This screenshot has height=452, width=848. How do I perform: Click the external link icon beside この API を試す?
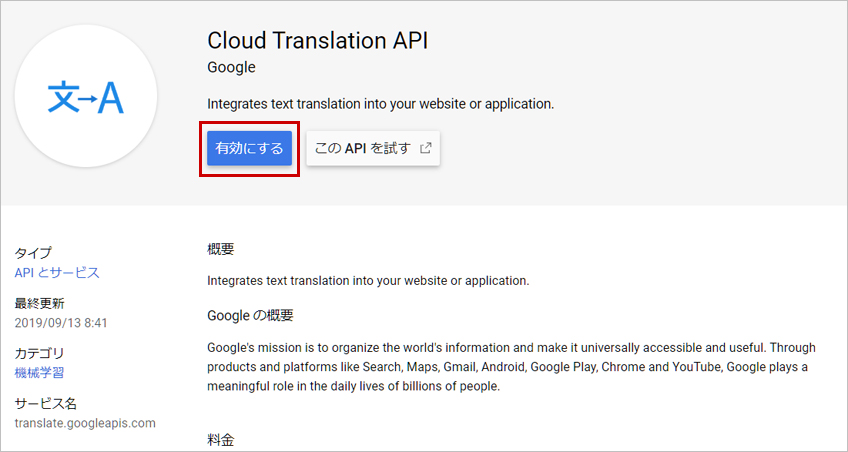(x=426, y=148)
